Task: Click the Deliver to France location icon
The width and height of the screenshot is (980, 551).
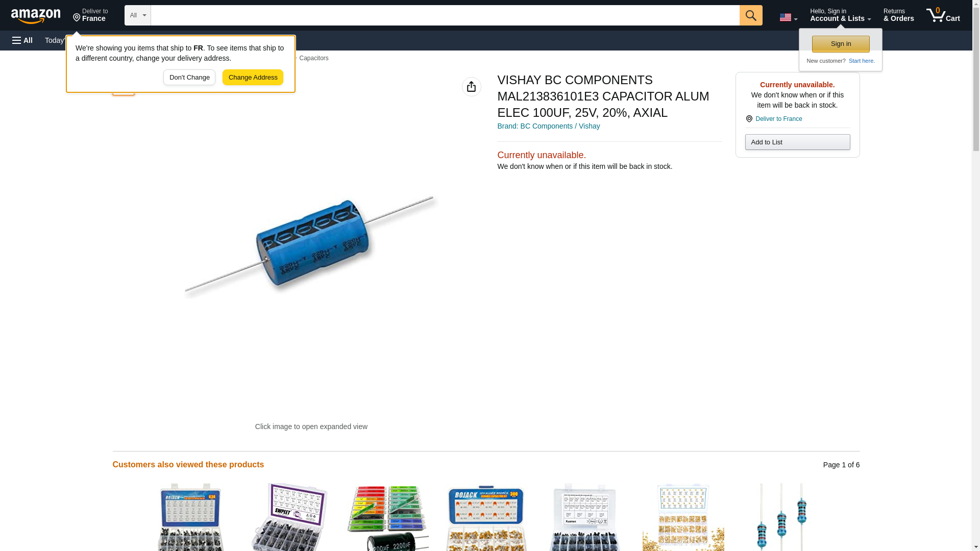Action: tap(77, 18)
